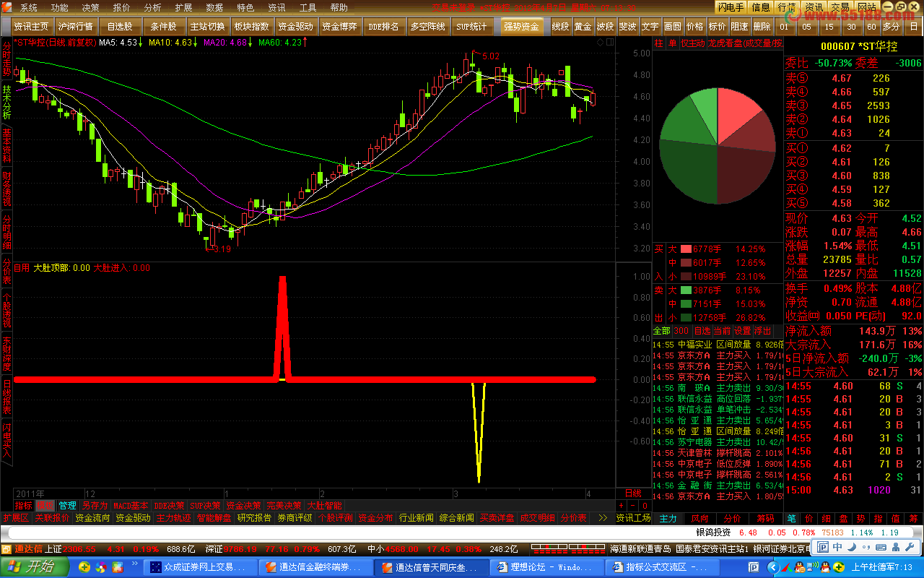Select the 管理 tab under the chart
This screenshot has width=924, height=578.
(x=67, y=506)
